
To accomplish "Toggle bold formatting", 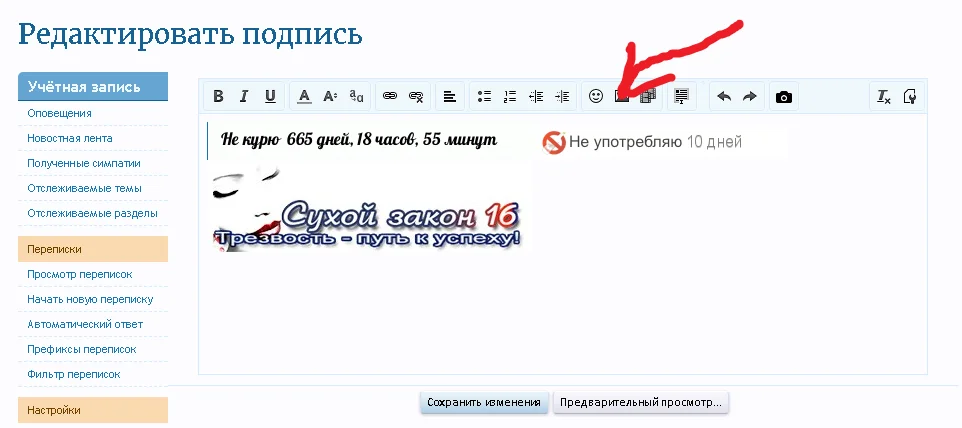I will (218, 96).
